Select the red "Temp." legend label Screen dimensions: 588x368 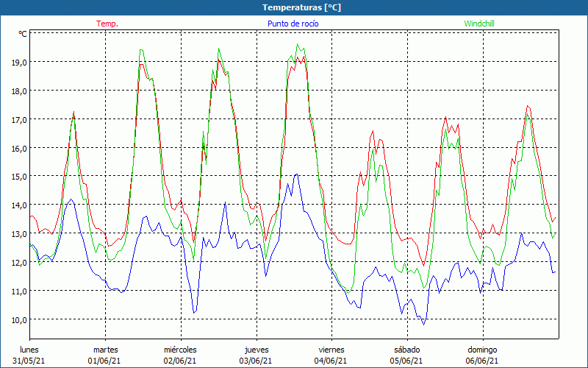pos(107,24)
